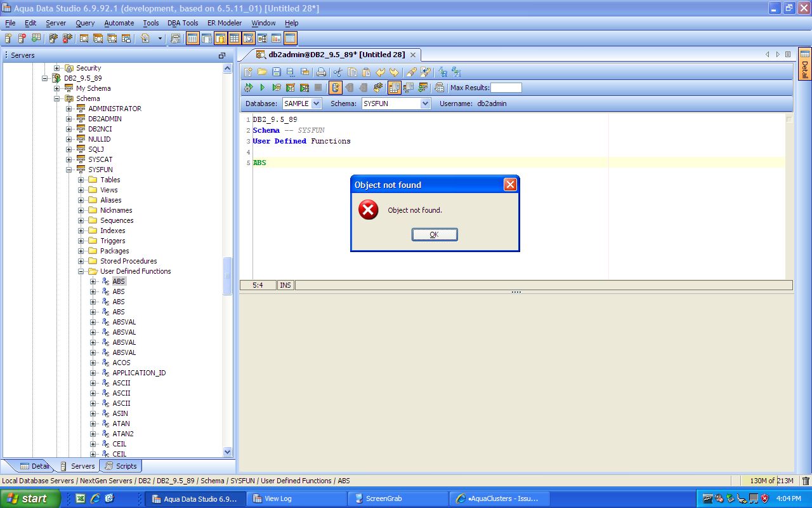The image size is (812, 508).
Task: Click the Print icon in editor toolbar
Action: (x=321, y=72)
